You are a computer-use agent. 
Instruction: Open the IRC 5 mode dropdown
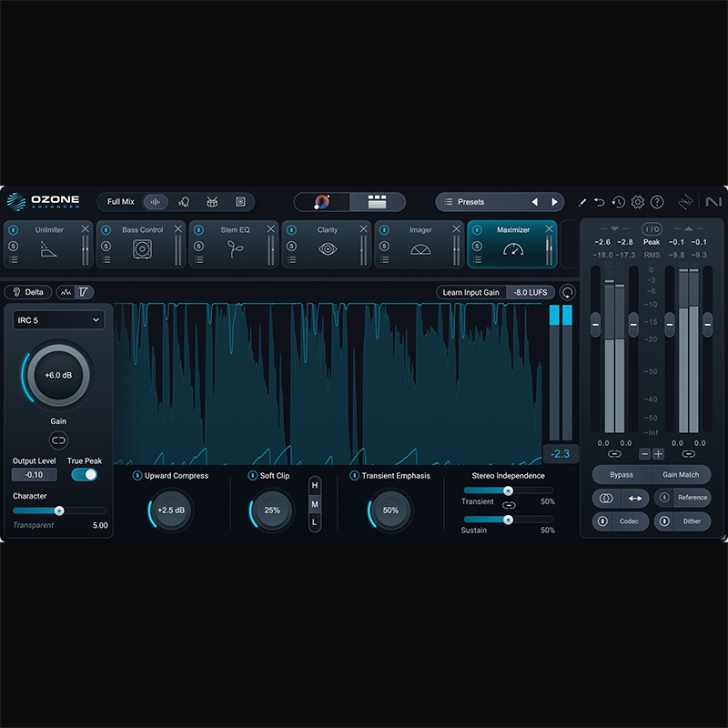coord(58,320)
